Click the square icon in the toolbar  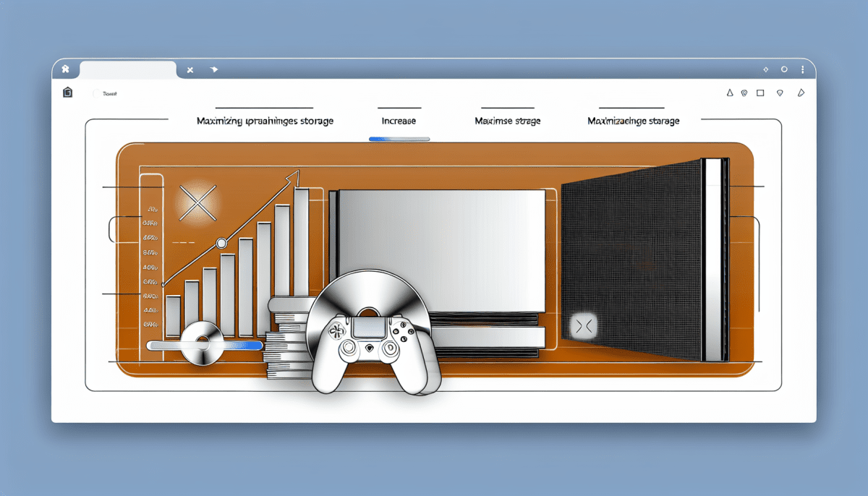759,93
